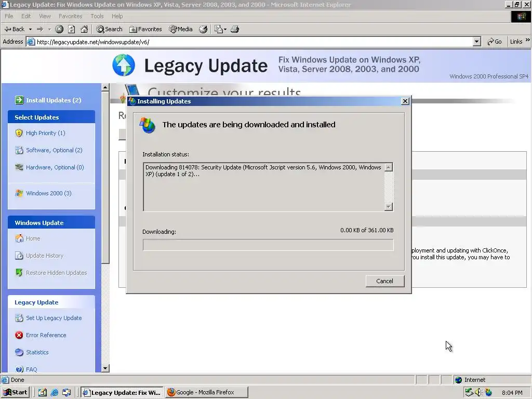This screenshot has height=399, width=532.
Task: Click the Edit page toolbar icon
Action: tap(220, 29)
